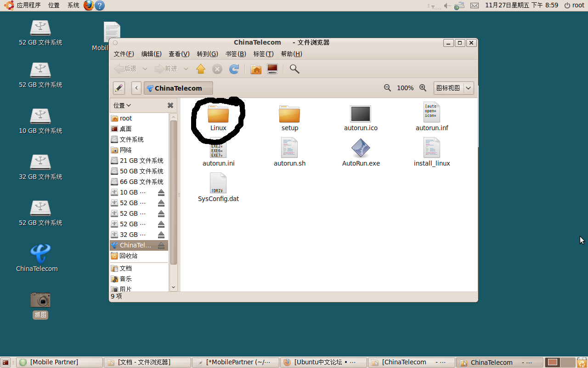Zoom in the file view

[x=423, y=88]
